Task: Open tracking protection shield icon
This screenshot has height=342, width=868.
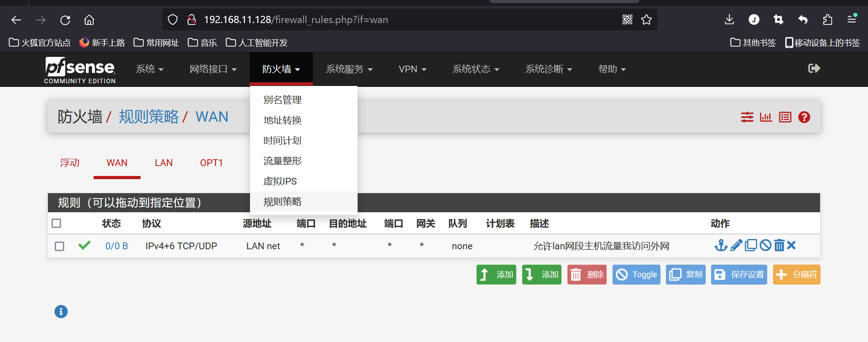Action: 173,19
